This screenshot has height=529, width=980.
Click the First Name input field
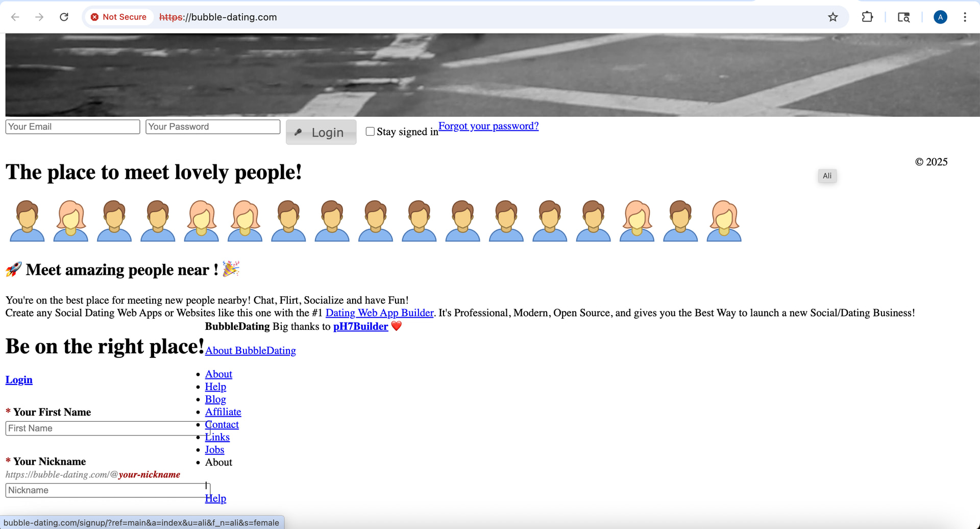pyautogui.click(x=102, y=428)
